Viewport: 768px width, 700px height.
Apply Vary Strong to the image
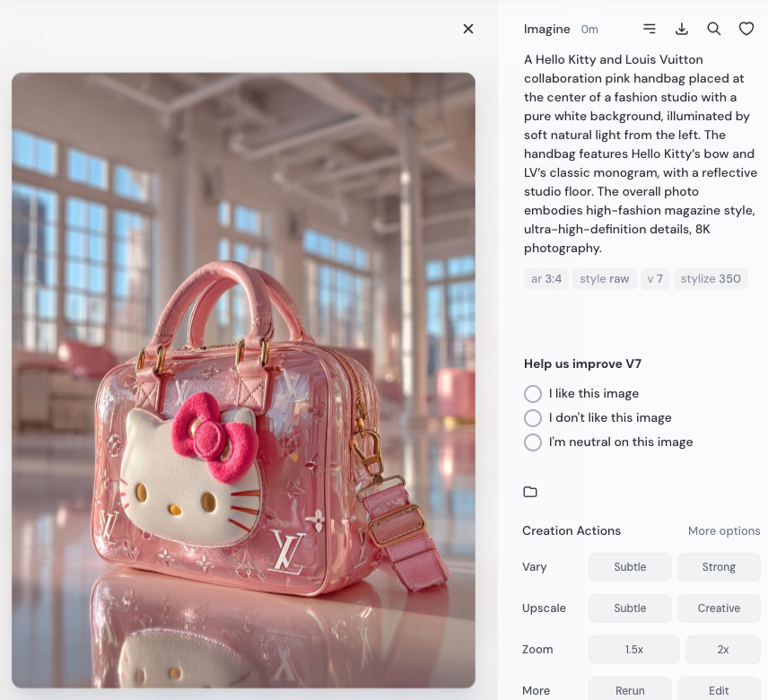coord(719,567)
